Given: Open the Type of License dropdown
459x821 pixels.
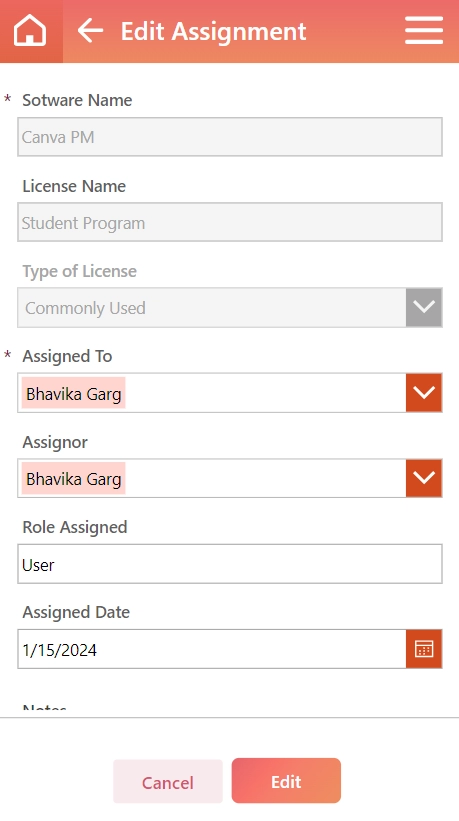Looking at the screenshot, I should 424,307.
